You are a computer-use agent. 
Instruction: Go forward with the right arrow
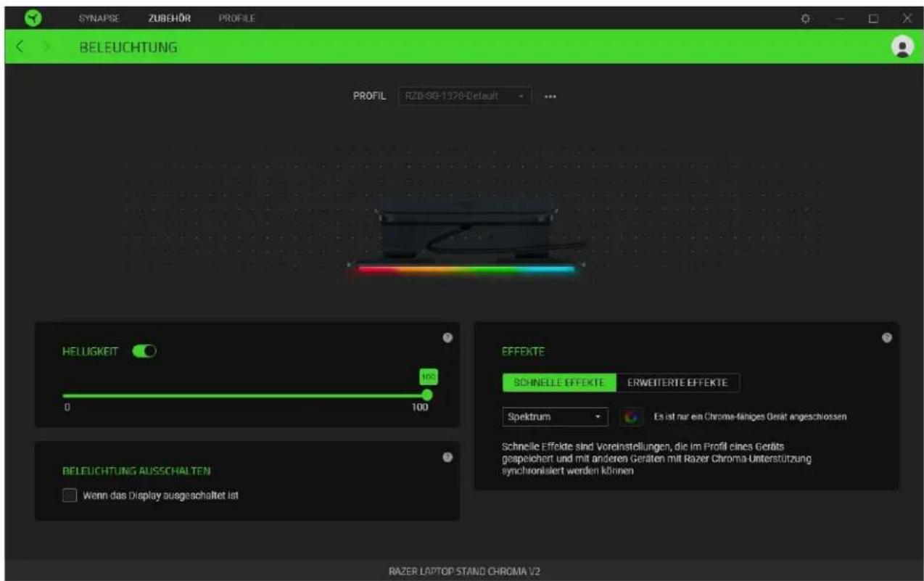pyautogui.click(x=45, y=47)
